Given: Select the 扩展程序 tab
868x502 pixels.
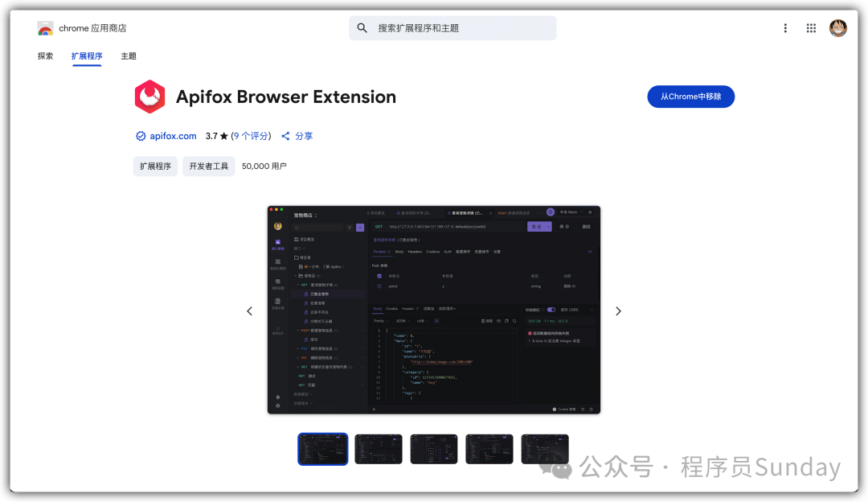Looking at the screenshot, I should (87, 56).
